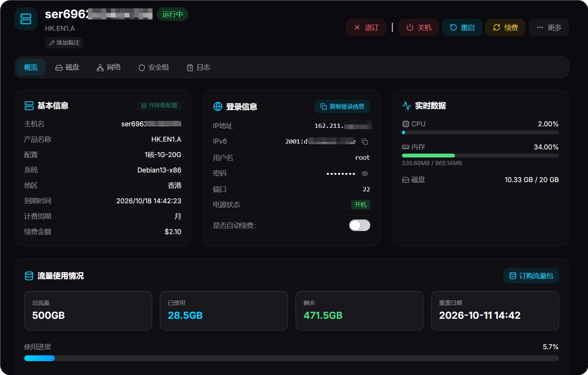Click the IP address 162.211 value
588x375 pixels.
coord(343,126)
